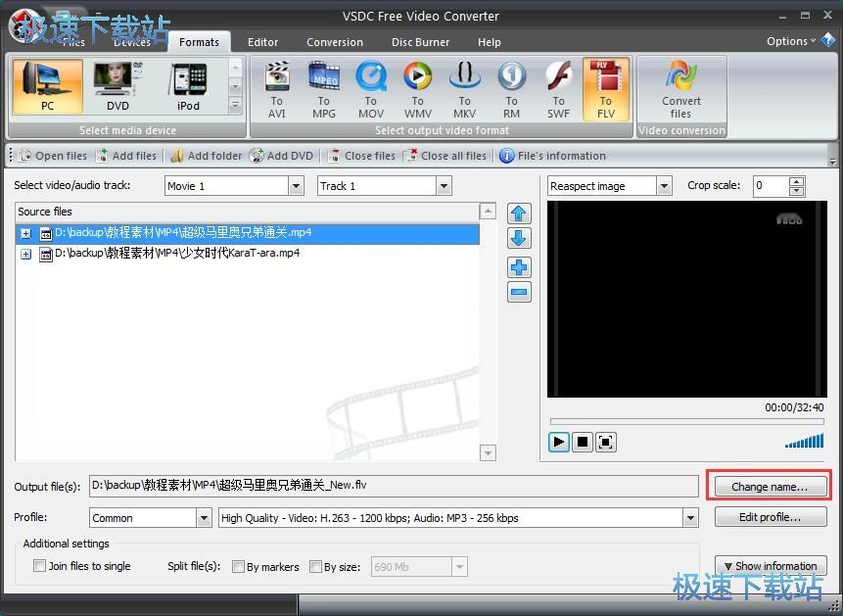Switch to the Editor tab
This screenshot has width=843, height=616.
tap(263, 42)
